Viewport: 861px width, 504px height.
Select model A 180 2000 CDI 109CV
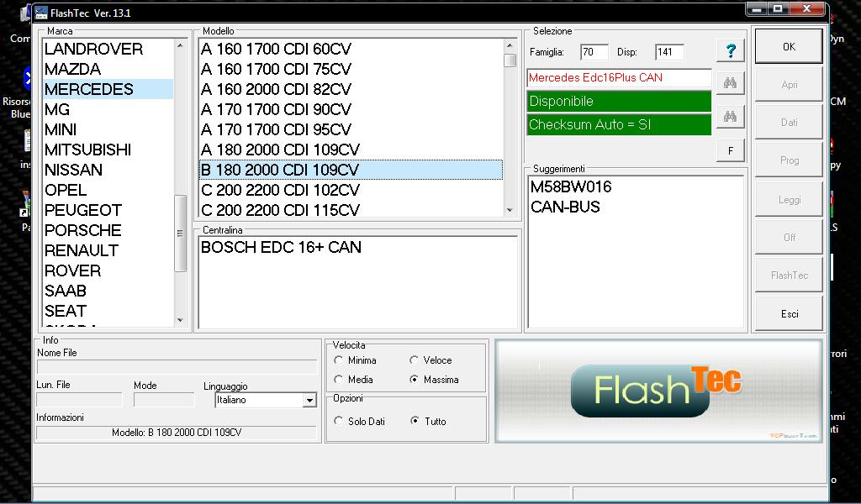[351, 150]
